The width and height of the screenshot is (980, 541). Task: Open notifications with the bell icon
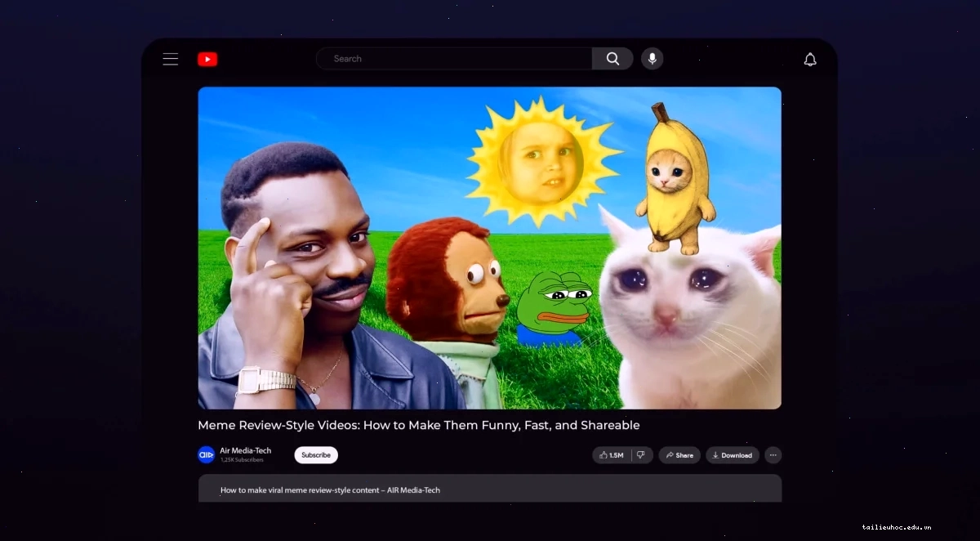click(x=810, y=60)
